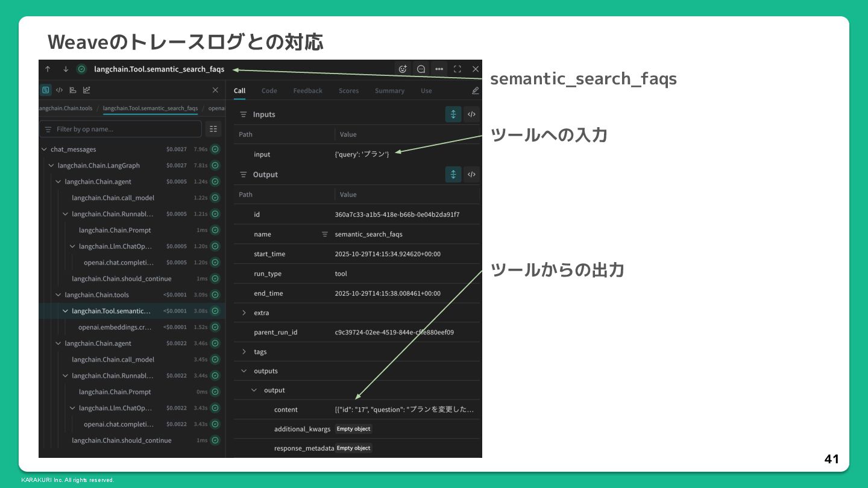The image size is (868, 488).
Task: Click the filter icon beside name row value
Action: pos(325,234)
